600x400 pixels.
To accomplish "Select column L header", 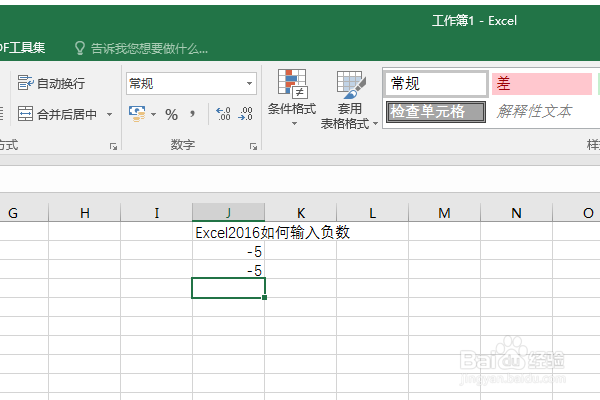I will point(372,212).
